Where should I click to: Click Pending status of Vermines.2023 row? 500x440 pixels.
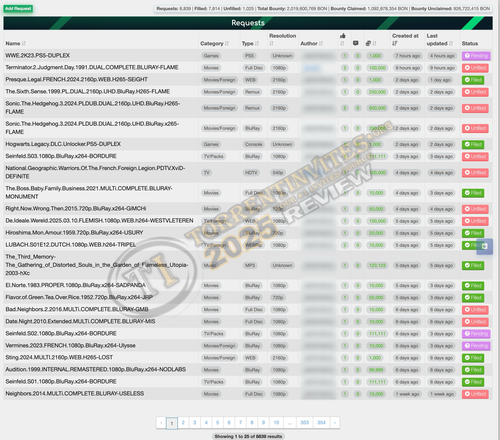tap(476, 346)
